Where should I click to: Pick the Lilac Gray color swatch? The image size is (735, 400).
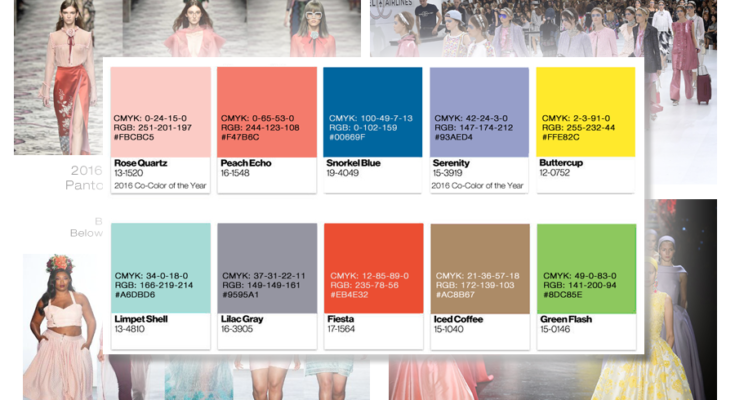click(x=267, y=268)
